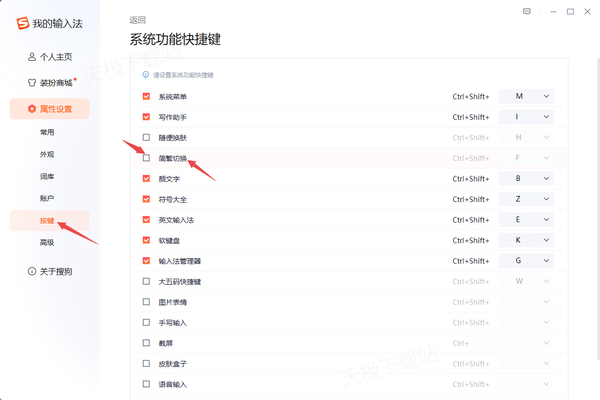The image size is (600, 400).
Task: Click the vertical scrollbar on the right
Action: point(598,209)
